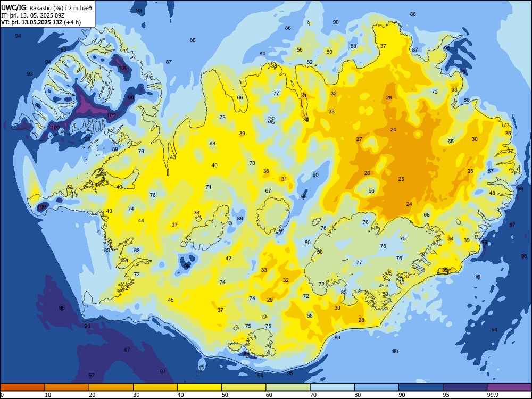Screen dimensions: 532x399
Task: Click the map value '34'
Action: point(451,238)
